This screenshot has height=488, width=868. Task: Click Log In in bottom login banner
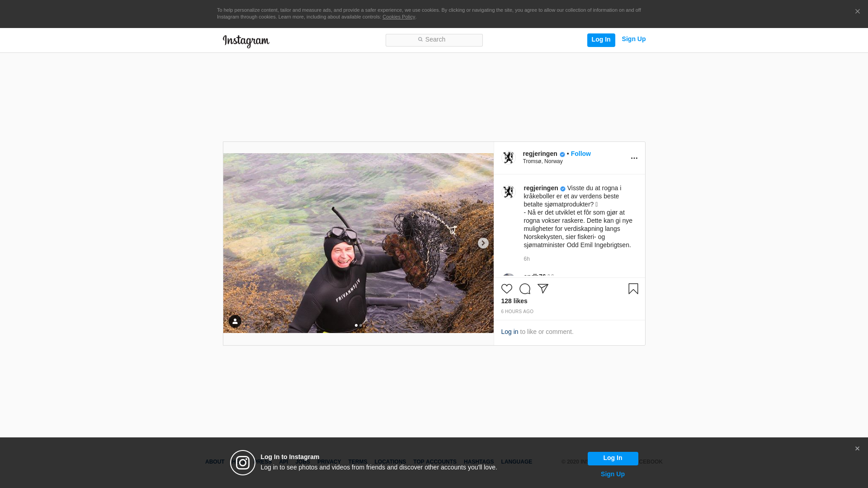[x=613, y=458]
